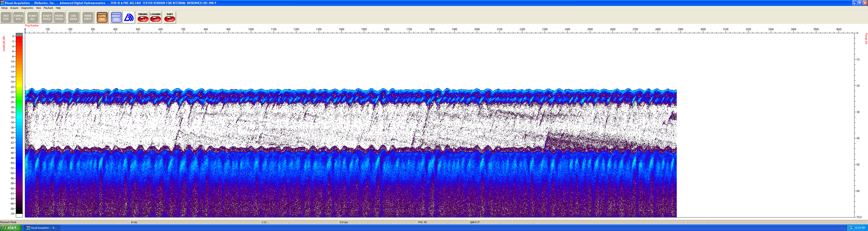This screenshot has height=231, width=868.
Task: Open the Playback menu
Action: click(x=48, y=8)
